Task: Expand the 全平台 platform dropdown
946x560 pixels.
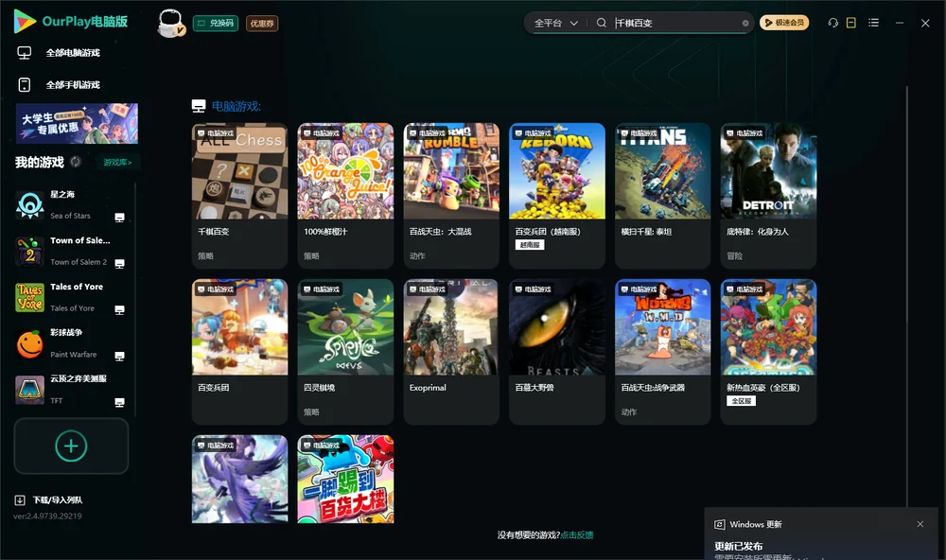Action: (x=555, y=23)
